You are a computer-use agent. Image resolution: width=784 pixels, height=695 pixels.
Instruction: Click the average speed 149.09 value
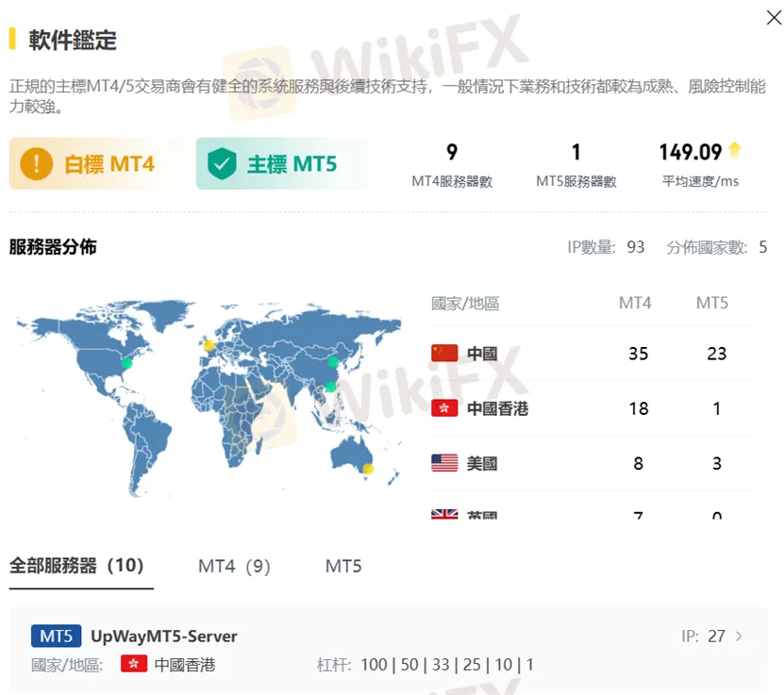point(691,152)
